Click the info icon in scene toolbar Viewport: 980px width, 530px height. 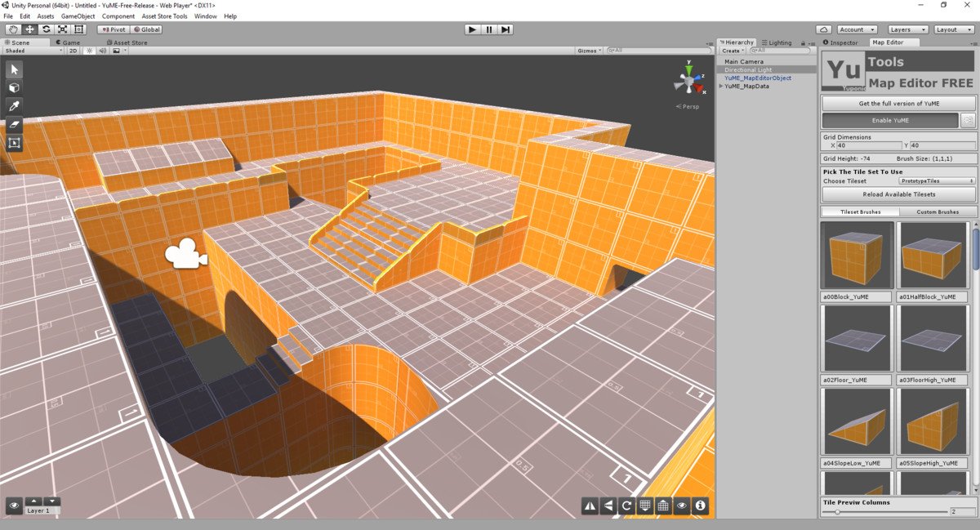pyautogui.click(x=700, y=506)
